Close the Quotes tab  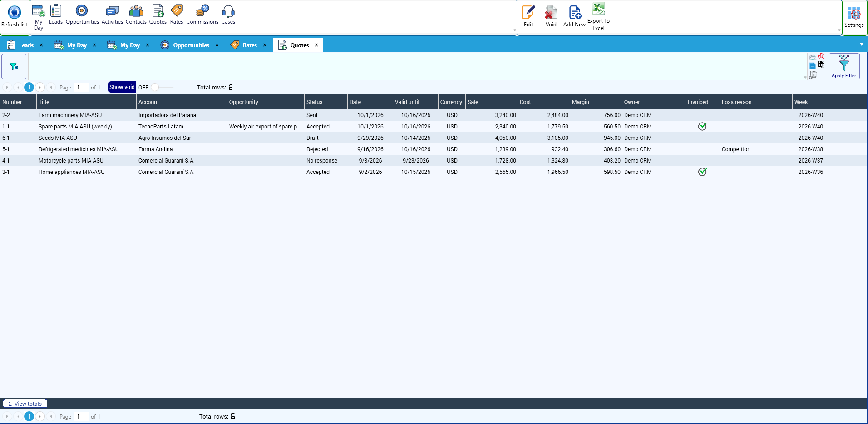[x=316, y=45]
